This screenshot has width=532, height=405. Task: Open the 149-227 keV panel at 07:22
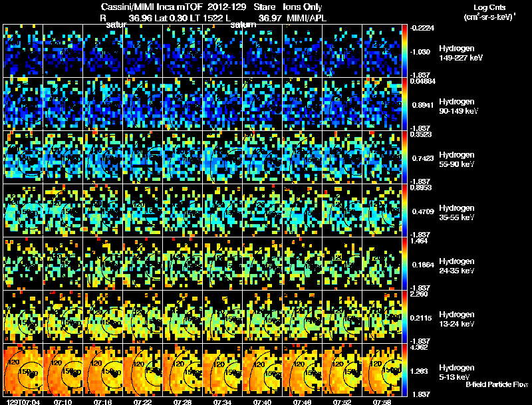(x=143, y=51)
